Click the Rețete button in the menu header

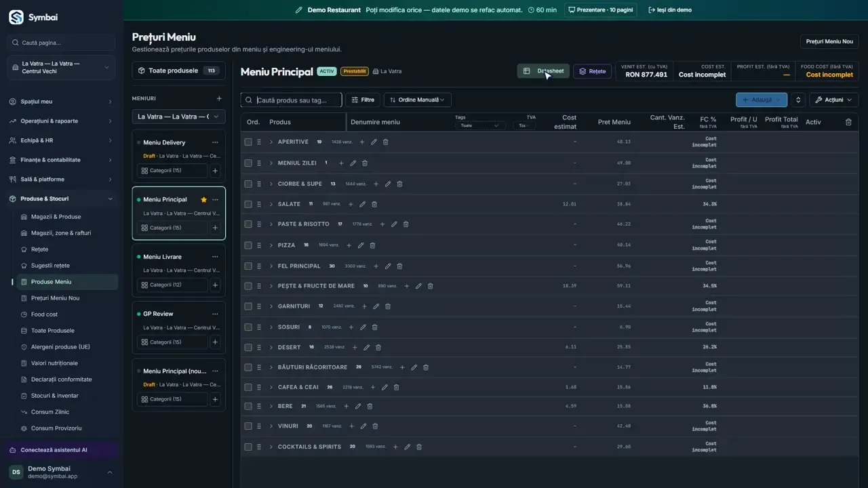coord(592,71)
